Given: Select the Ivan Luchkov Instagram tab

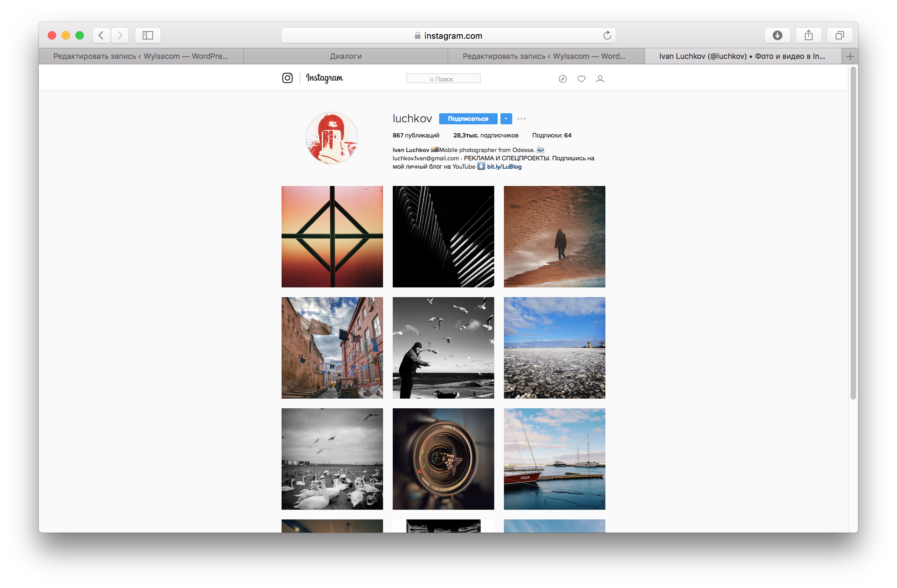Looking at the screenshot, I should (x=743, y=56).
